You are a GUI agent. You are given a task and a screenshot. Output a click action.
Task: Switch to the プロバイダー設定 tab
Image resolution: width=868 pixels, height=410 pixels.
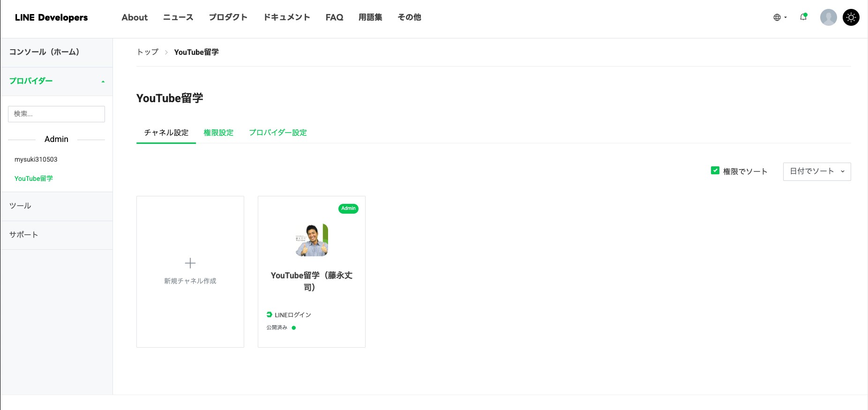(278, 133)
